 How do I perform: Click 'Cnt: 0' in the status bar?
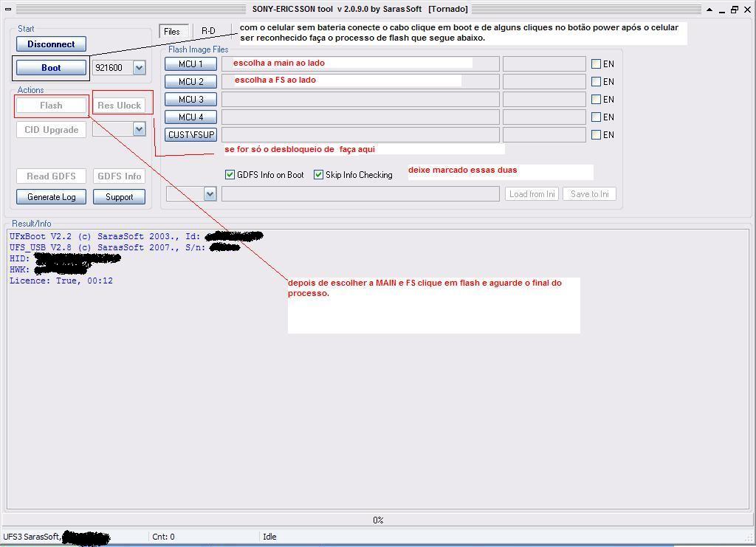[x=163, y=537]
